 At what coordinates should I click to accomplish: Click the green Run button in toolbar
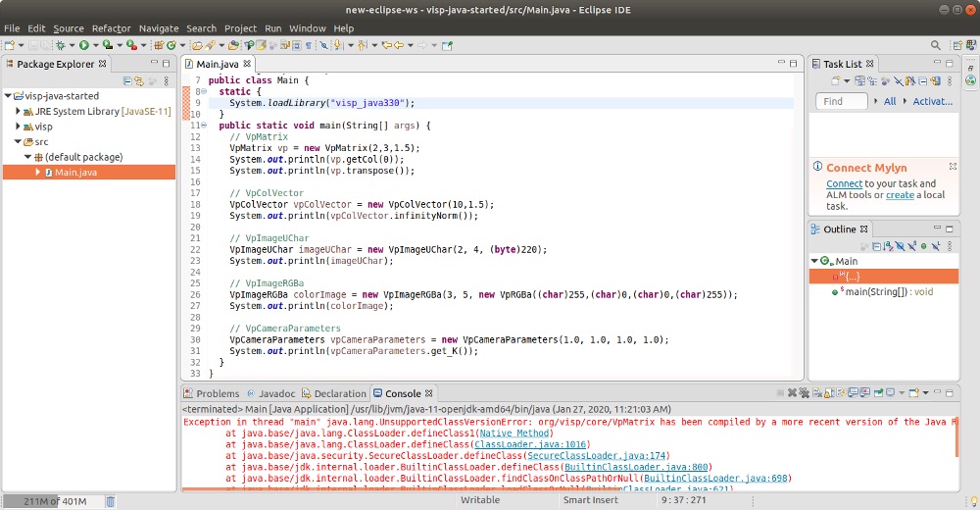[x=83, y=45]
